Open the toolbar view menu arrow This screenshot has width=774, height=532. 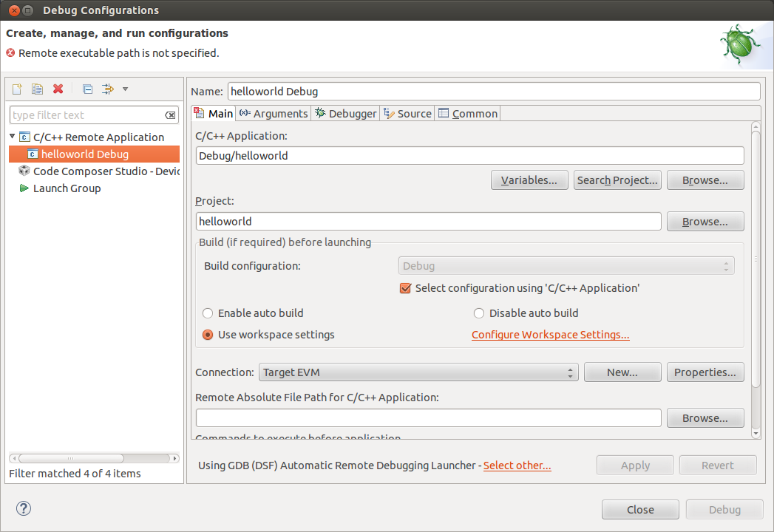(x=125, y=89)
